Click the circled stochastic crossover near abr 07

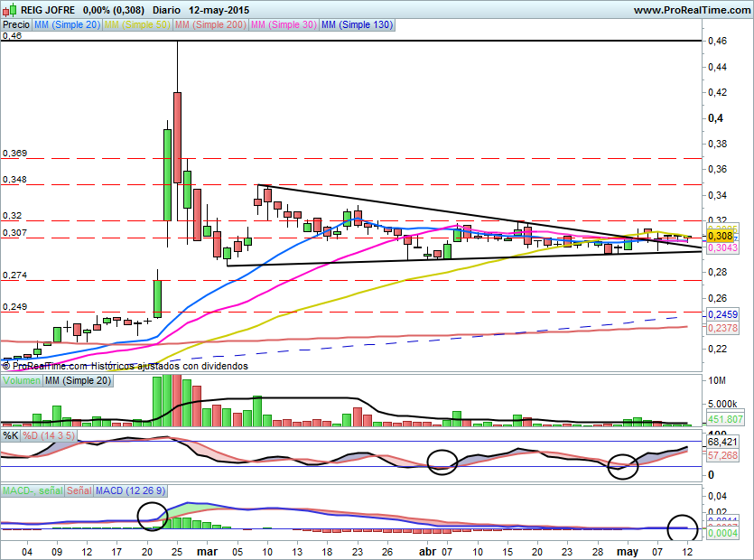[x=442, y=462]
